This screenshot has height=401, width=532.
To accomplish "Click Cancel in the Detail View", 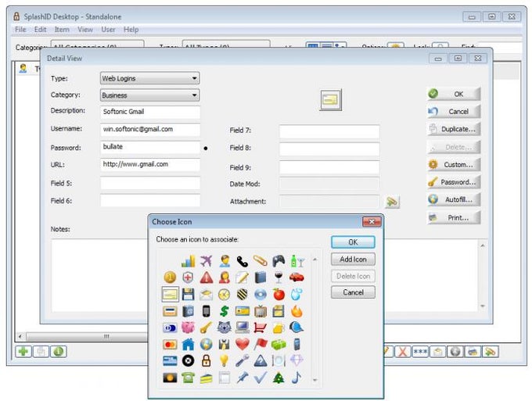I will coord(454,112).
